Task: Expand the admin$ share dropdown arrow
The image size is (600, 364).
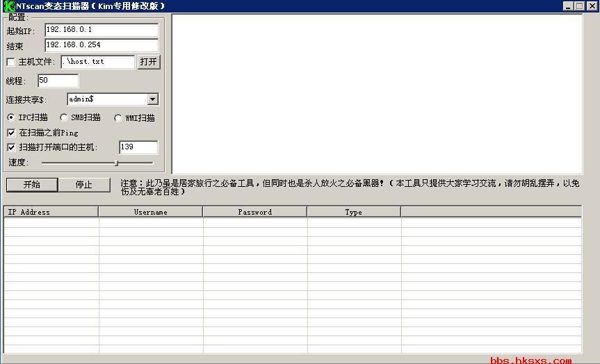Action: tap(153, 99)
